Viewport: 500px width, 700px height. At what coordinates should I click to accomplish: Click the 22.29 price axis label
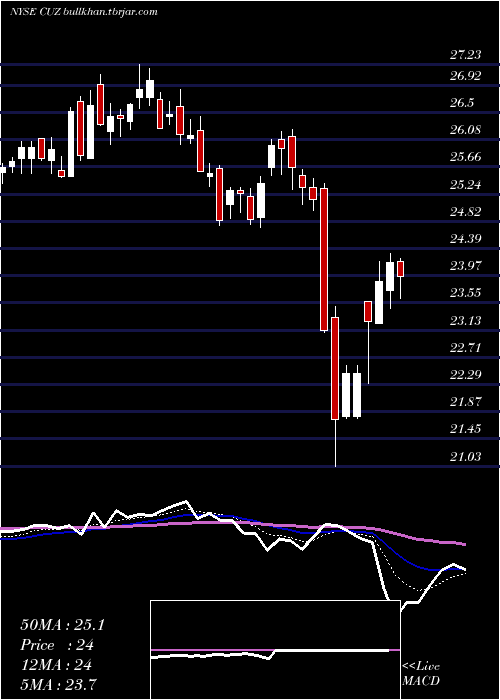pos(466,374)
